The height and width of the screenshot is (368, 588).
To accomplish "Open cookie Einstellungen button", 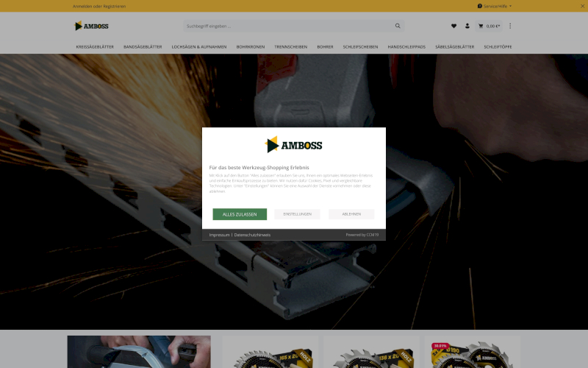I will click(x=297, y=214).
